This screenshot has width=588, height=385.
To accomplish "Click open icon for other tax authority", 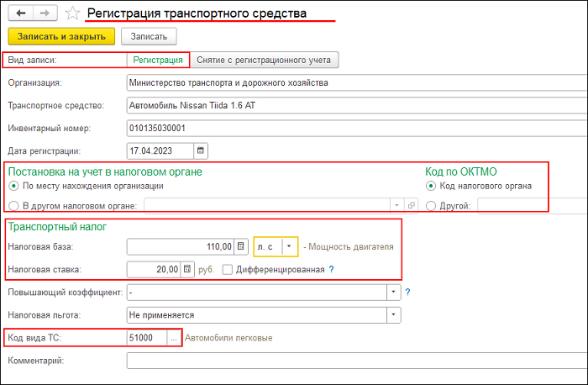I will (411, 205).
